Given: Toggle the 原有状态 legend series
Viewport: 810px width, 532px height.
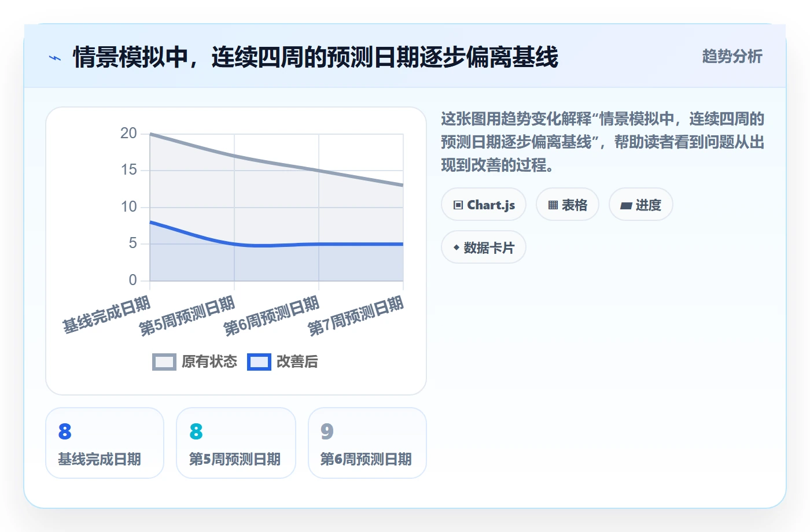Looking at the screenshot, I should 194,361.
